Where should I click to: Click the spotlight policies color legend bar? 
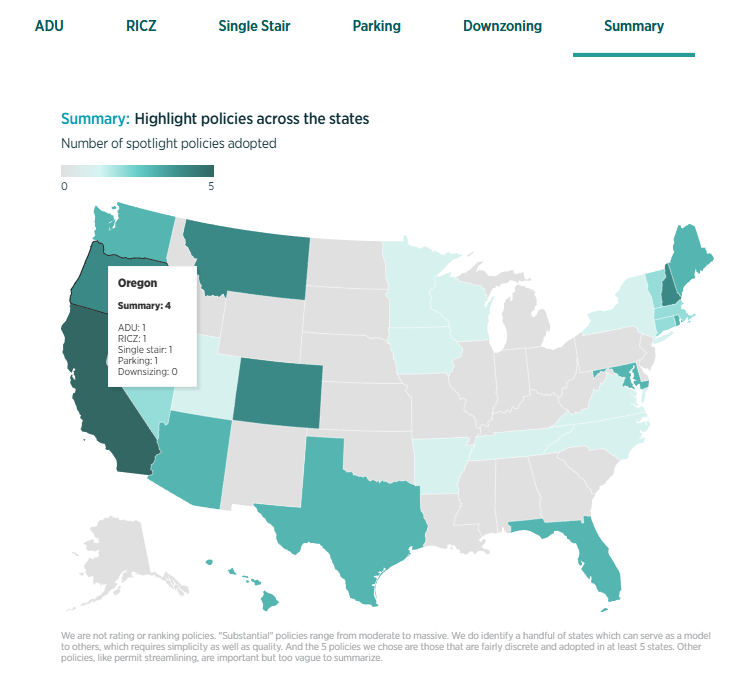click(137, 171)
